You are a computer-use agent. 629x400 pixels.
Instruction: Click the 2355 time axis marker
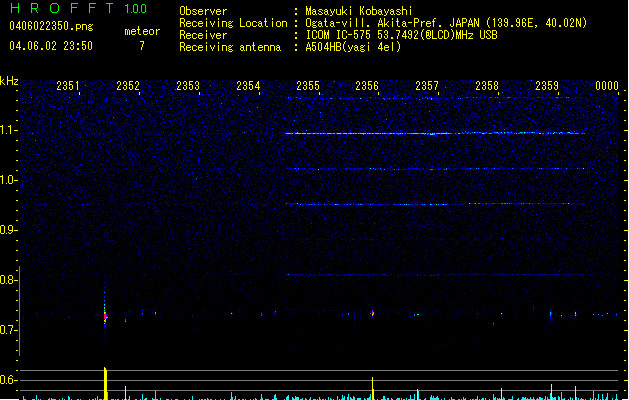[x=308, y=86]
